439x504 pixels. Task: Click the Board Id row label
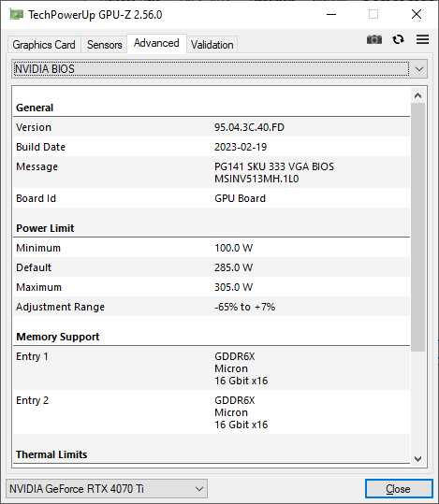point(37,198)
